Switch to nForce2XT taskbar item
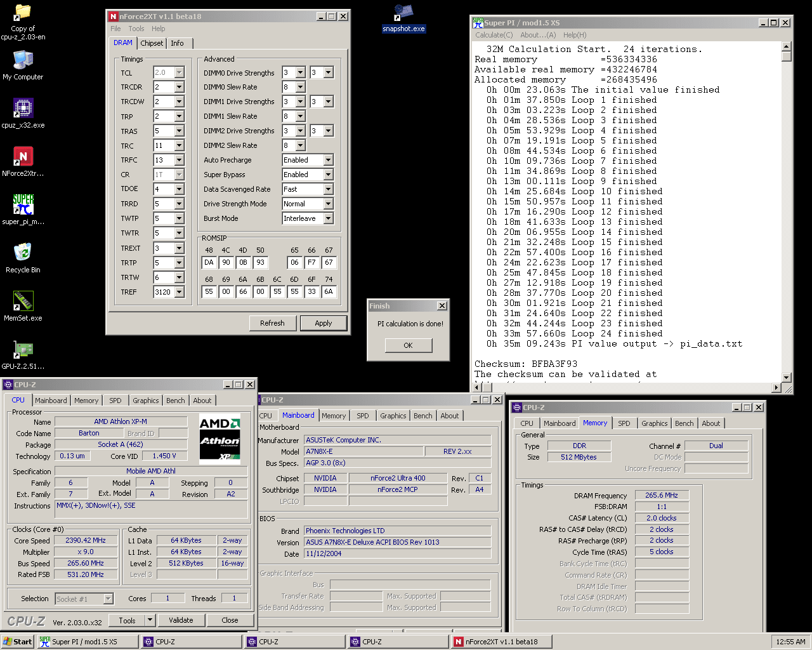The height and width of the screenshot is (650, 812). 501,642
